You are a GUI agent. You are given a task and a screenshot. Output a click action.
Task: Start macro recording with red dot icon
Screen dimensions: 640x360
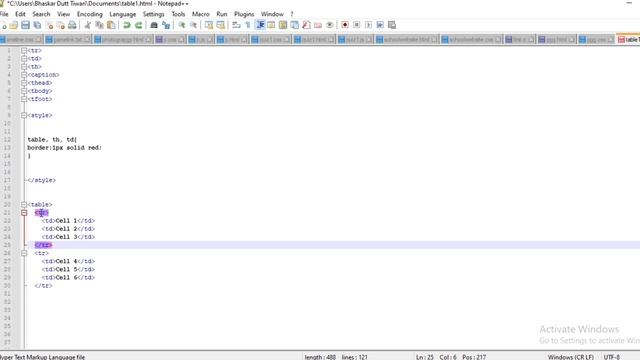click(345, 25)
